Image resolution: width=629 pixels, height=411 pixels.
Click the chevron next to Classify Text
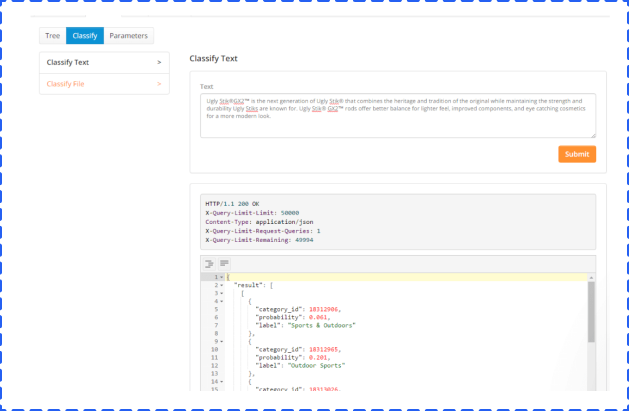pyautogui.click(x=159, y=62)
